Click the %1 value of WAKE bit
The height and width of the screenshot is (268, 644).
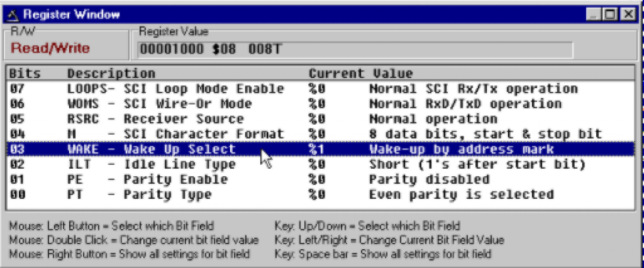(317, 149)
